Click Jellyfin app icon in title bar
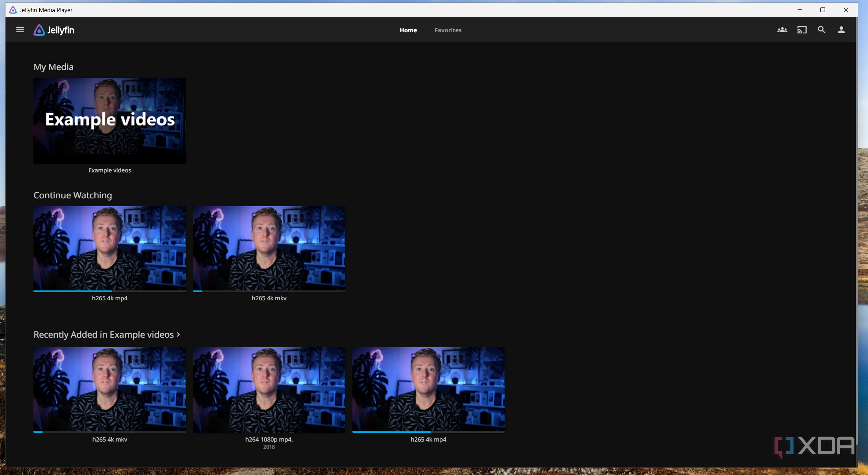 (13, 10)
